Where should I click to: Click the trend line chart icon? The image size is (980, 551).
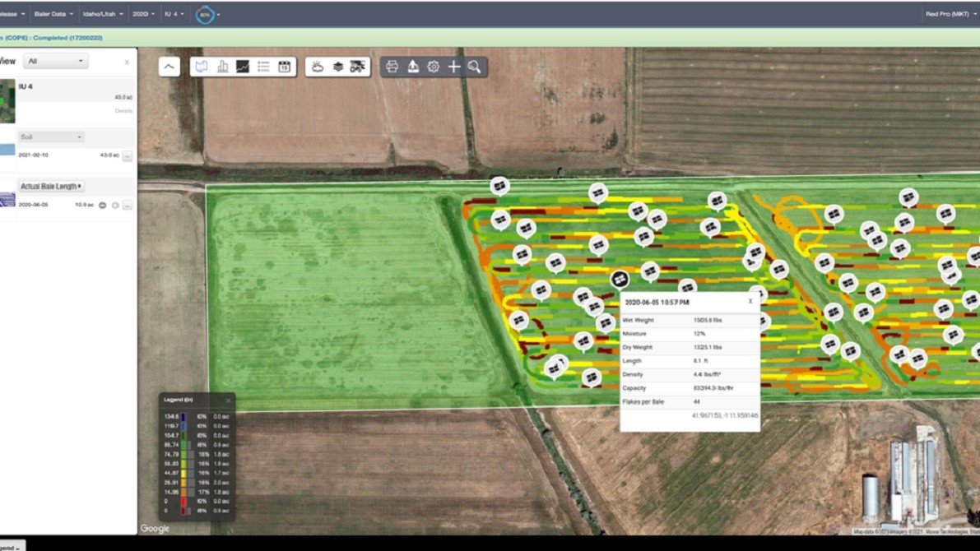coord(244,67)
